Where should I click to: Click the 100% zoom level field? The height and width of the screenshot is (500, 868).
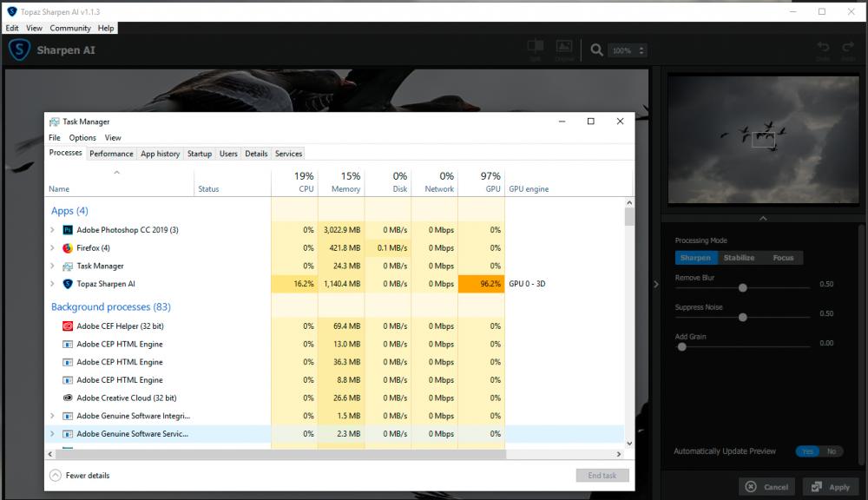tap(628, 50)
